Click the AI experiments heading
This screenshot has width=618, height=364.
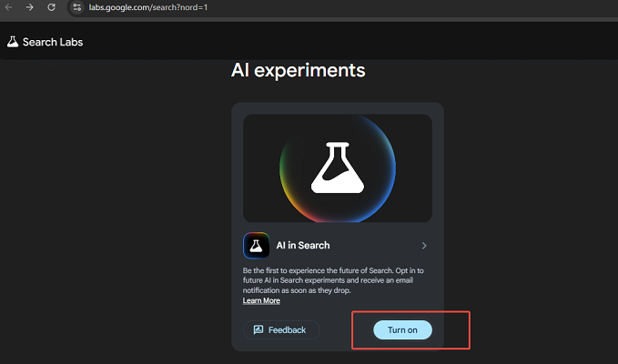point(298,70)
